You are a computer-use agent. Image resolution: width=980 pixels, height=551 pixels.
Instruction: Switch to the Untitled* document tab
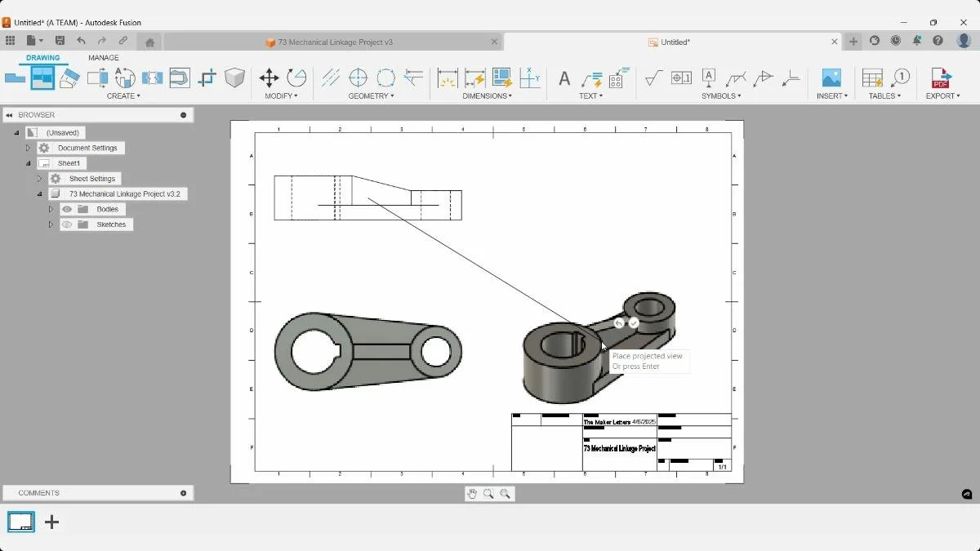pyautogui.click(x=675, y=42)
